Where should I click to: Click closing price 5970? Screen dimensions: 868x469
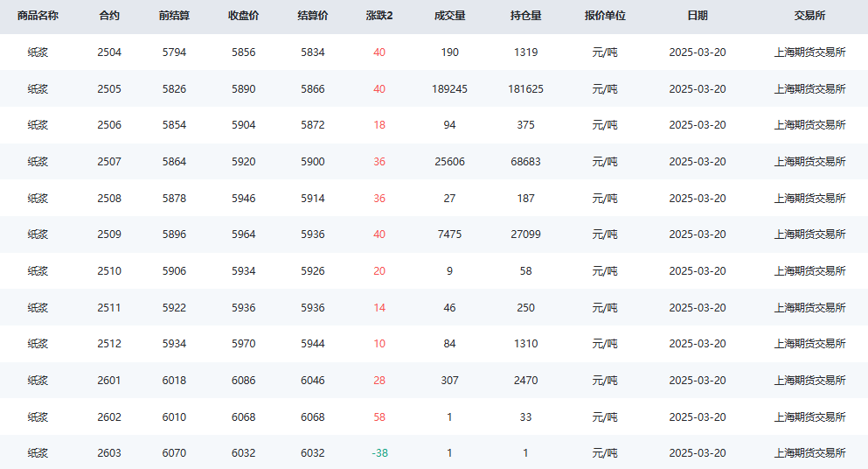(x=243, y=343)
